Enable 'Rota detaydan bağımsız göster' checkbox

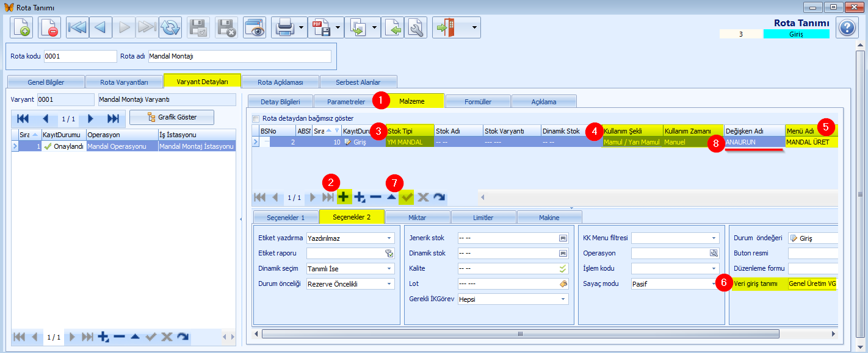[256, 118]
